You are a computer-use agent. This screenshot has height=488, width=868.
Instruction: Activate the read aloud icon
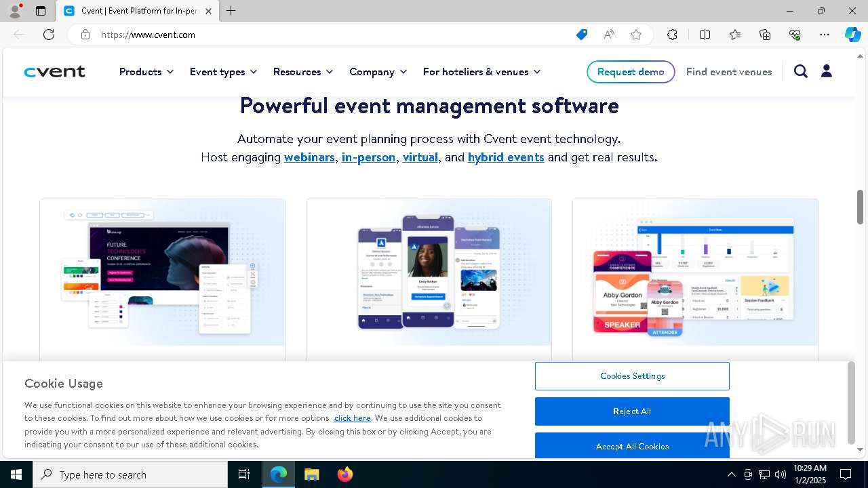[x=609, y=35]
